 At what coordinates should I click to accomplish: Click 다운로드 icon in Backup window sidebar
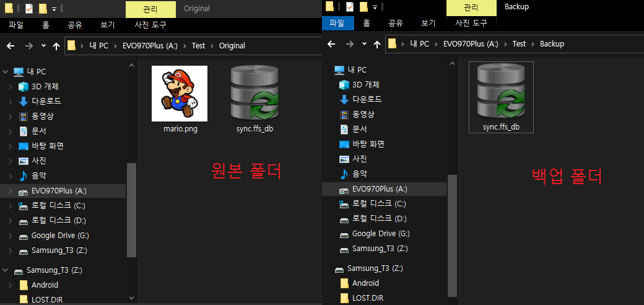pyautogui.click(x=344, y=99)
